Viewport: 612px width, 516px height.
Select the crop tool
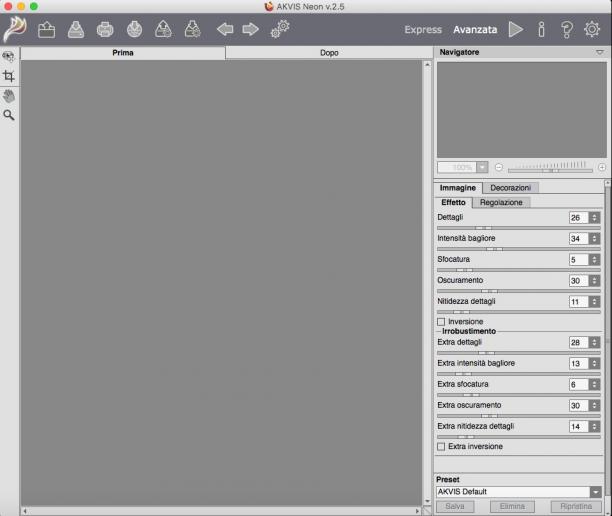tap(9, 76)
